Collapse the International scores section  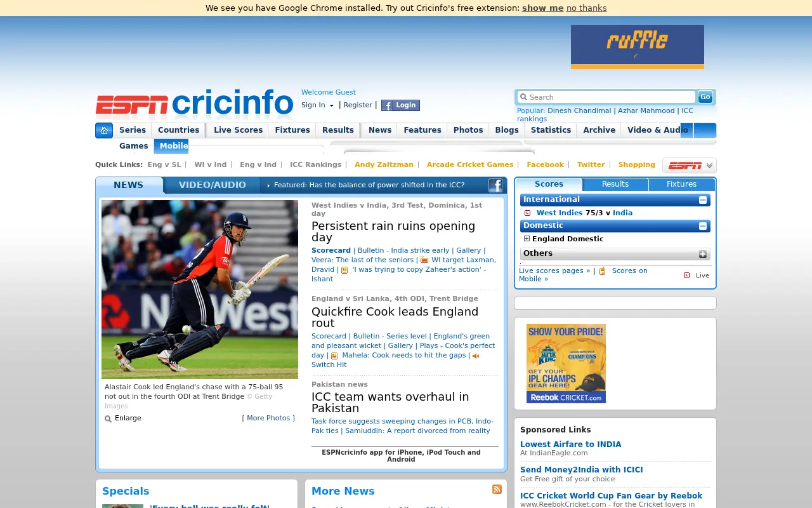[703, 200]
